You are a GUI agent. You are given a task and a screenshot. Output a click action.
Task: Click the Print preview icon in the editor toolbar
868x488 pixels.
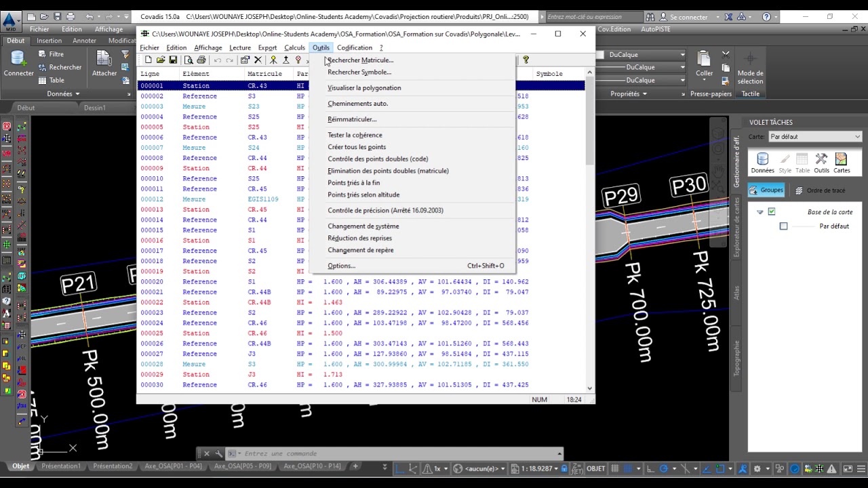point(188,60)
